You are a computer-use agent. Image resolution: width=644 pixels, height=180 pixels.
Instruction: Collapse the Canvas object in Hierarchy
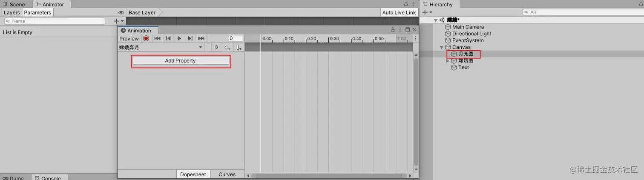pos(442,47)
